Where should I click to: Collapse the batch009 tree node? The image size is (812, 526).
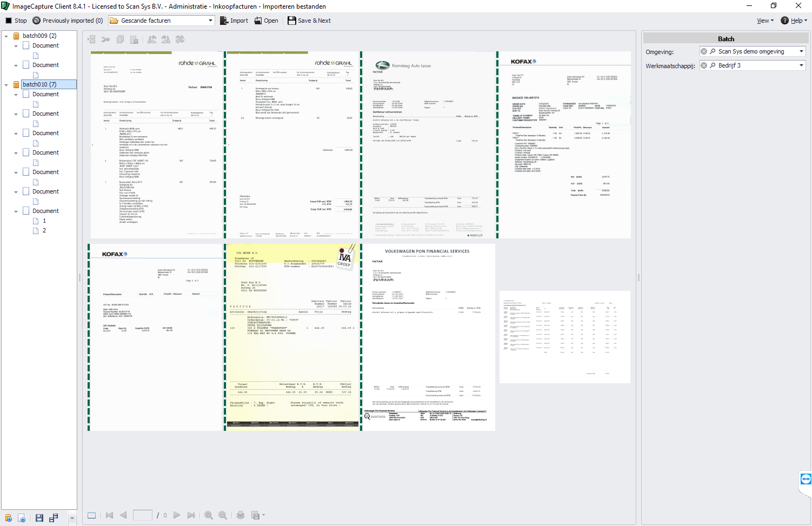[6, 36]
